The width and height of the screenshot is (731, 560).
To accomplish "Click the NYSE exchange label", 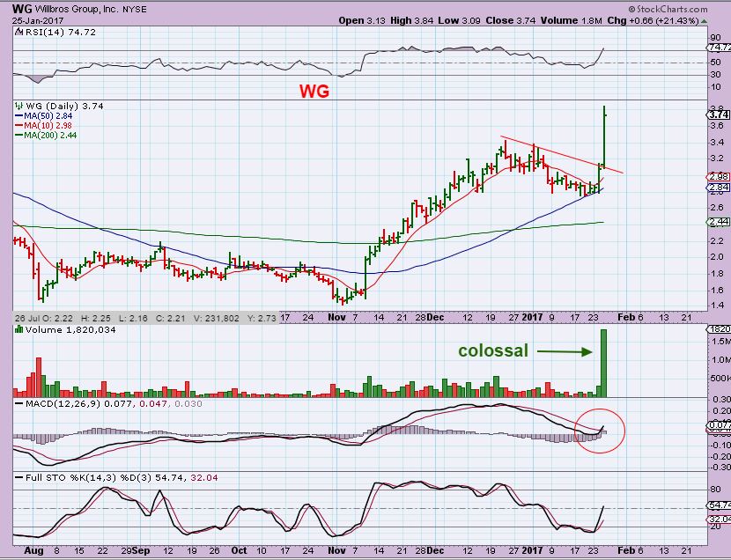I will tap(135, 10).
